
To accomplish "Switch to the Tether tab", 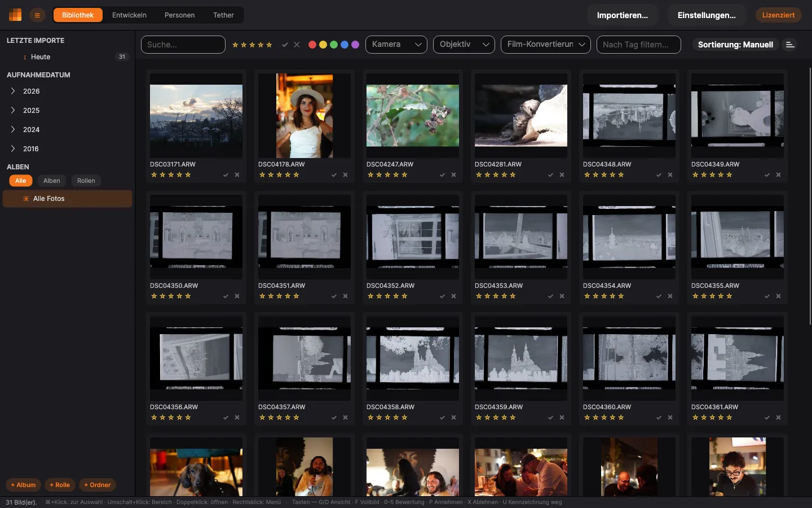I will click(x=223, y=15).
